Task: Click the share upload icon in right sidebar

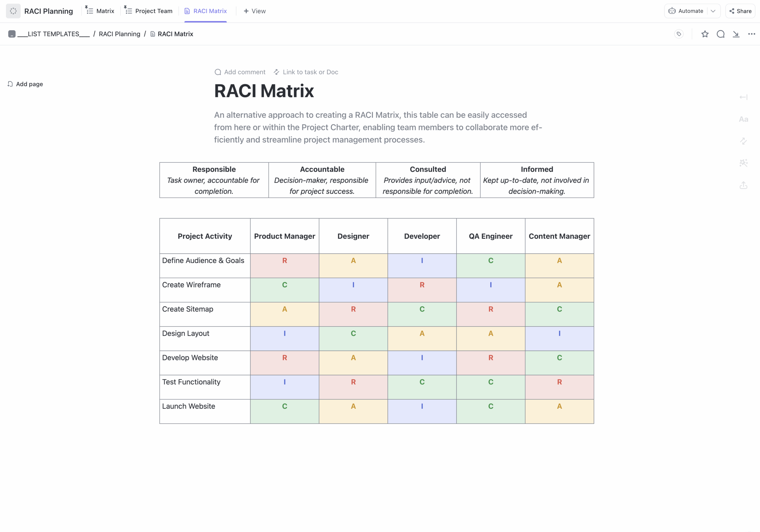Action: (x=743, y=185)
